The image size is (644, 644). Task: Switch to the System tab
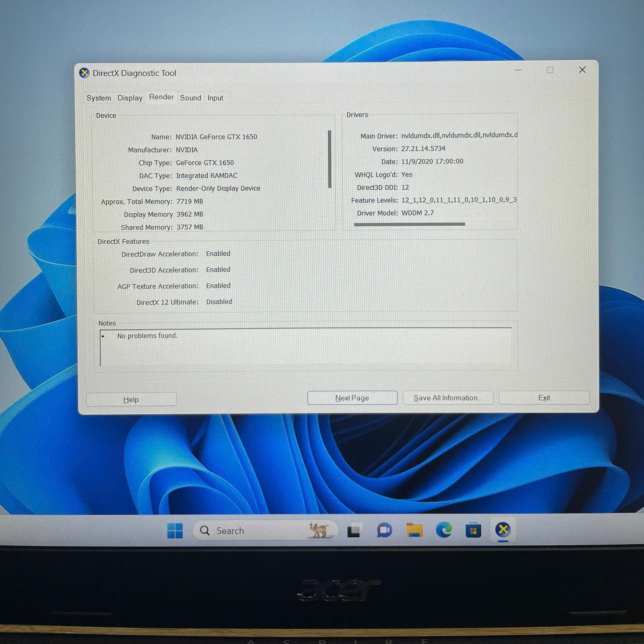(99, 98)
